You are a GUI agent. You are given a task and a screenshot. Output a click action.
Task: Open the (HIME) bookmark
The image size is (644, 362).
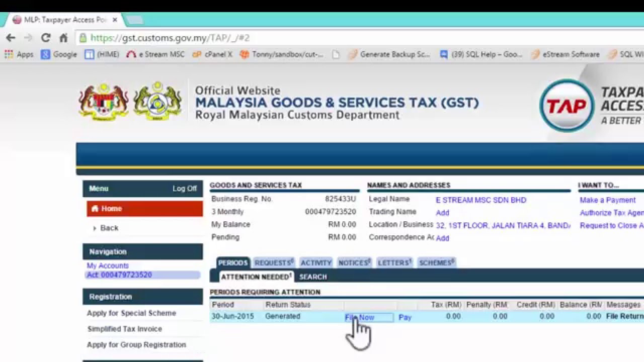point(102,54)
